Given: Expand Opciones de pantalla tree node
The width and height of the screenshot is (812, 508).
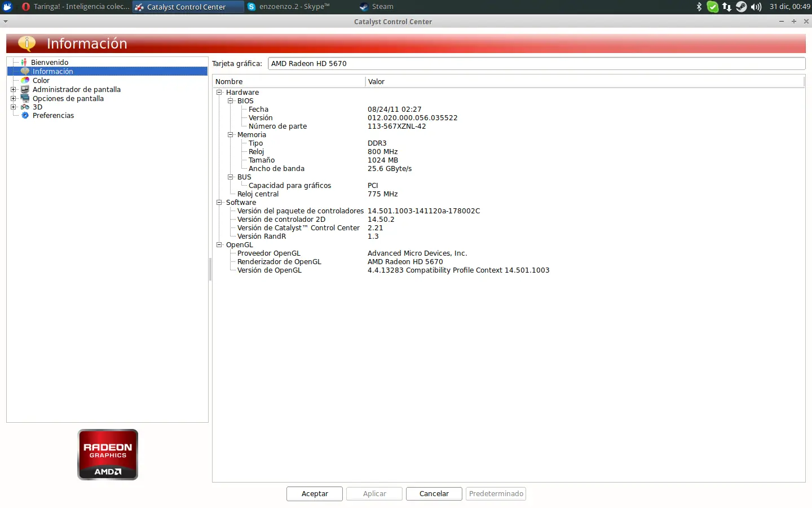Looking at the screenshot, I should click(14, 98).
